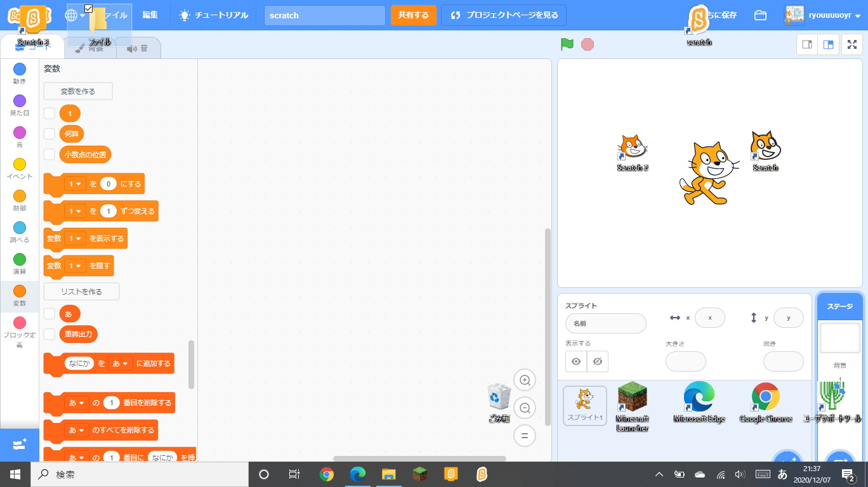This screenshot has width=868, height=487.
Task: Open the 編集 menu
Action: tap(150, 15)
